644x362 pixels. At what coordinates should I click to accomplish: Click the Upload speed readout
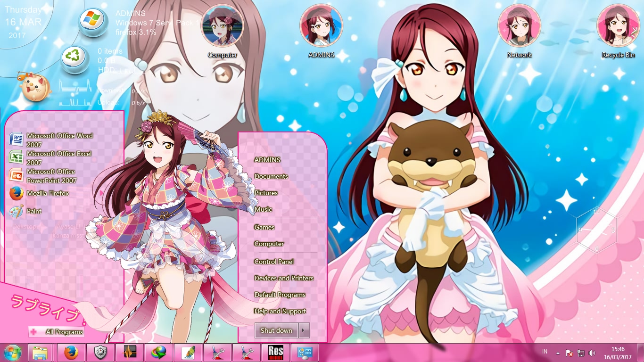coord(122,102)
